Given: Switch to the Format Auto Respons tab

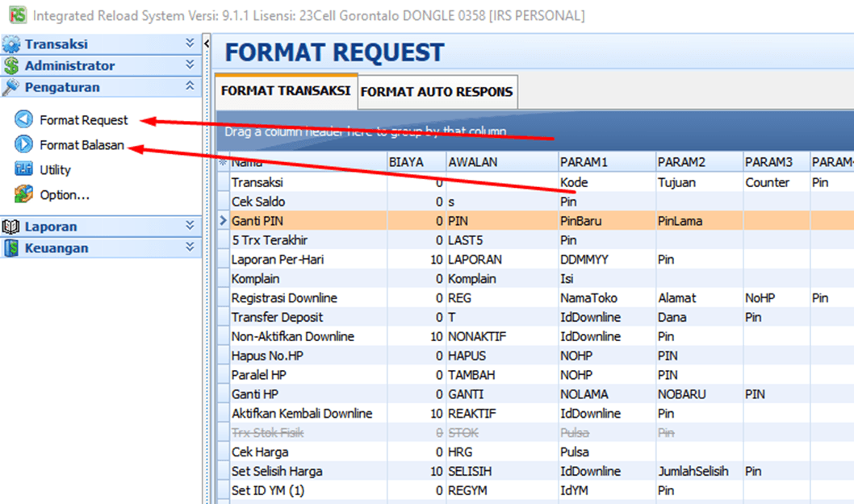Looking at the screenshot, I should pos(436,92).
